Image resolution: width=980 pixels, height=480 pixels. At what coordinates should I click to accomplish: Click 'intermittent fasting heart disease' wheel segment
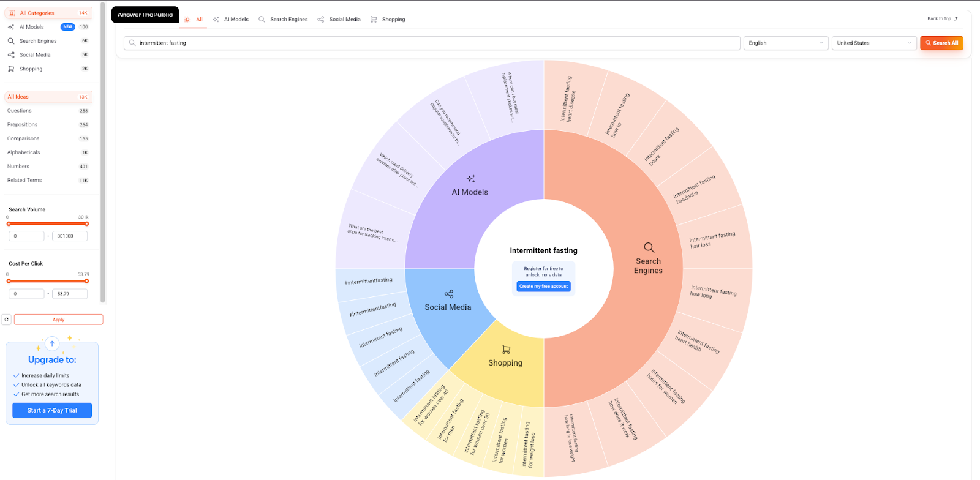click(x=568, y=99)
